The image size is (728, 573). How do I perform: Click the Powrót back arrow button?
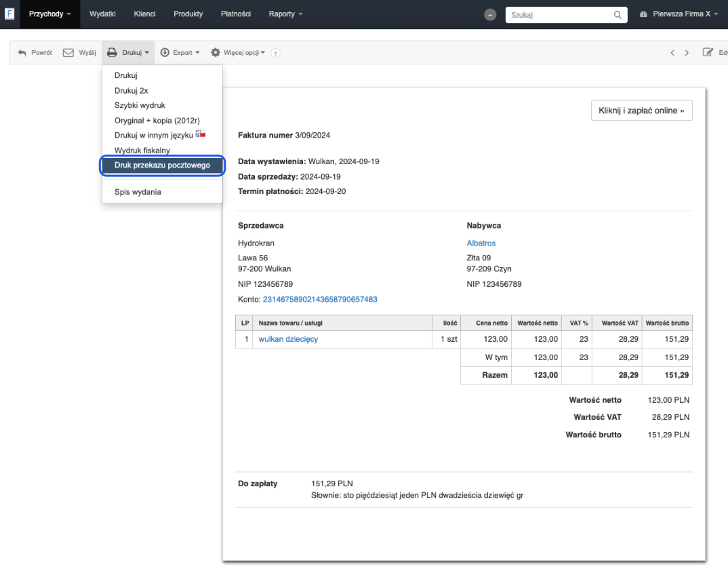point(35,53)
